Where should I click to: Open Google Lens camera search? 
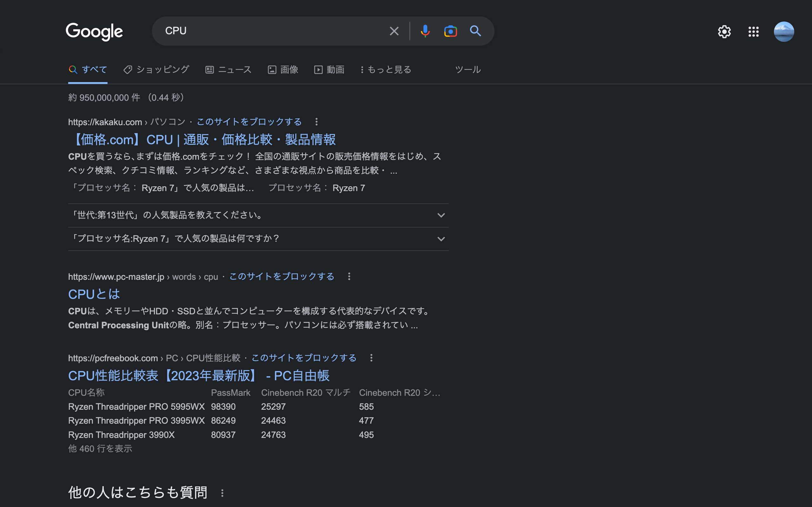[450, 31]
